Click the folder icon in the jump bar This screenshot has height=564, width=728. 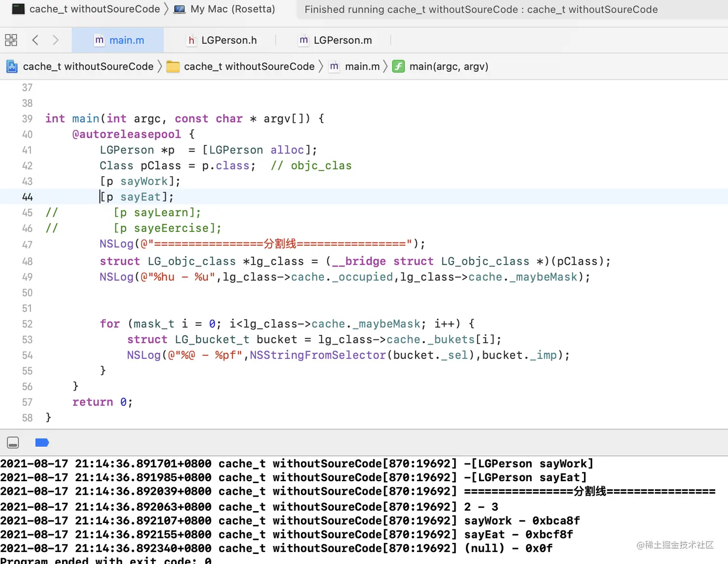coord(173,66)
